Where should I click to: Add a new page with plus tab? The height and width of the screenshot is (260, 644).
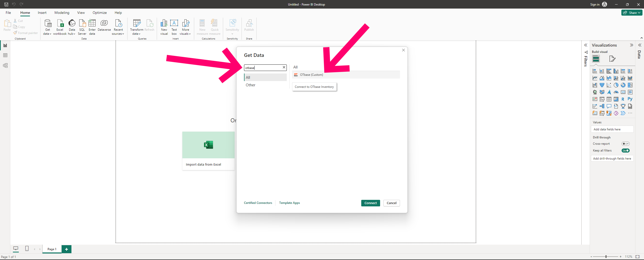pos(66,249)
